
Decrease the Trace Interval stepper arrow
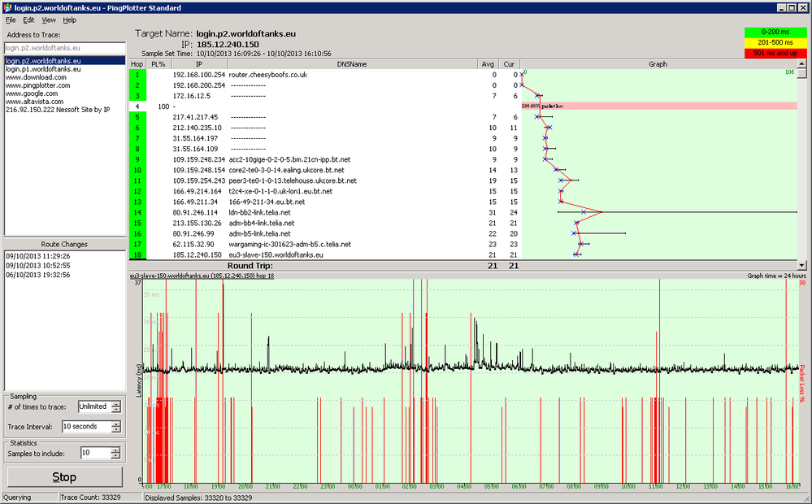click(116, 430)
